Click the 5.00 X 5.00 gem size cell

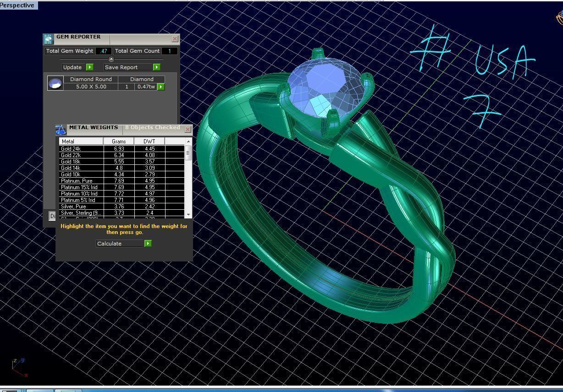(91, 87)
